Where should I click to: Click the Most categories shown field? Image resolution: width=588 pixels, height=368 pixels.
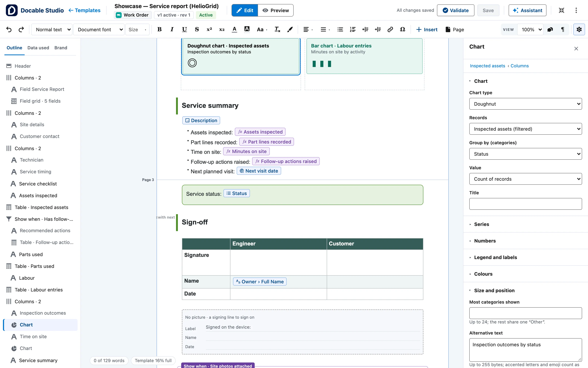526,313
